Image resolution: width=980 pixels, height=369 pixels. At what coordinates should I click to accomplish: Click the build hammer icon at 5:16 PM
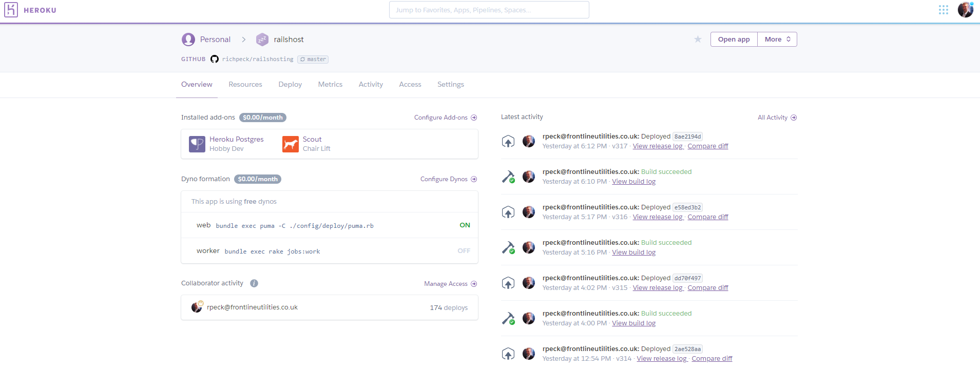[508, 247]
